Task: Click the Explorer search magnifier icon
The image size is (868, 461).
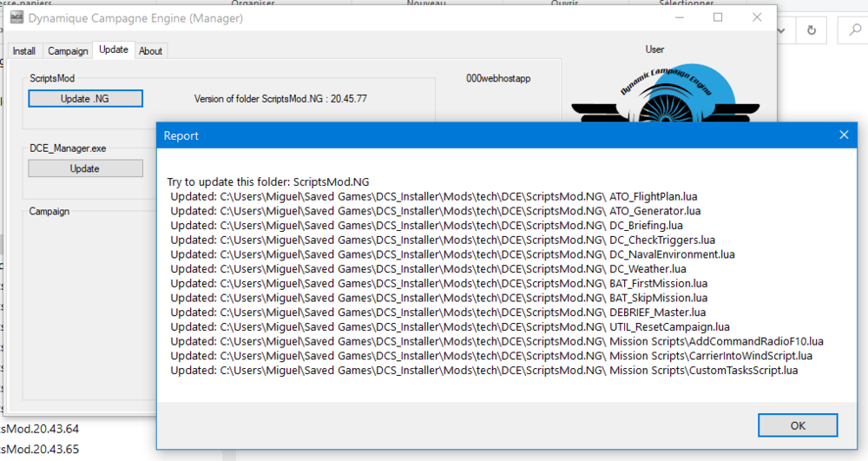Action: (855, 30)
